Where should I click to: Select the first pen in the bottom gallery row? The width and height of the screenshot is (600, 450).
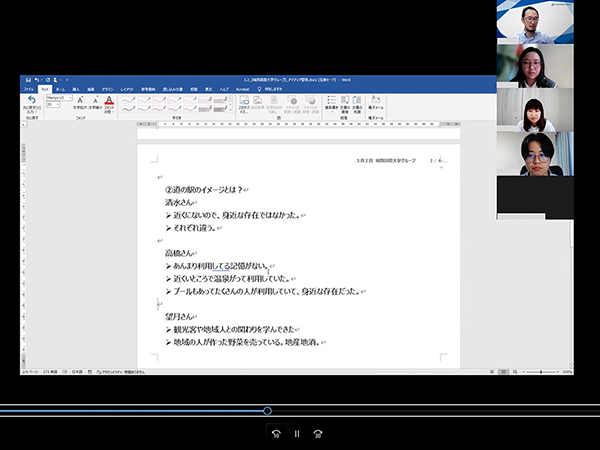click(129, 109)
